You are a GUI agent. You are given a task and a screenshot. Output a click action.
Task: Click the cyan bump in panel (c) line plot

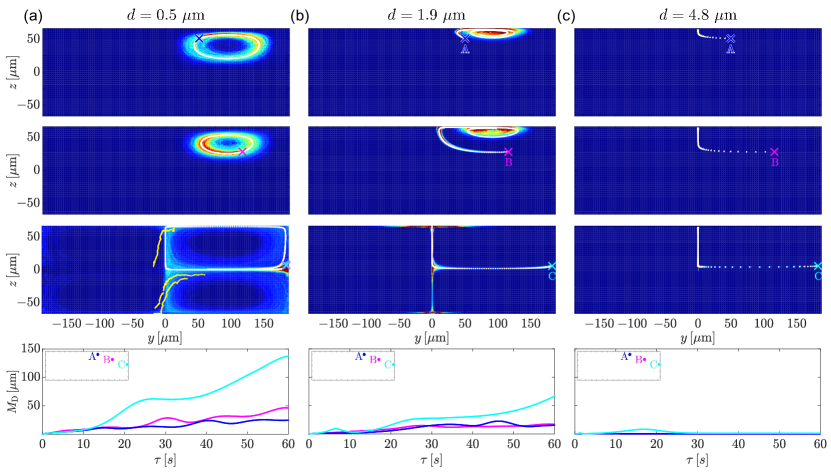click(643, 430)
